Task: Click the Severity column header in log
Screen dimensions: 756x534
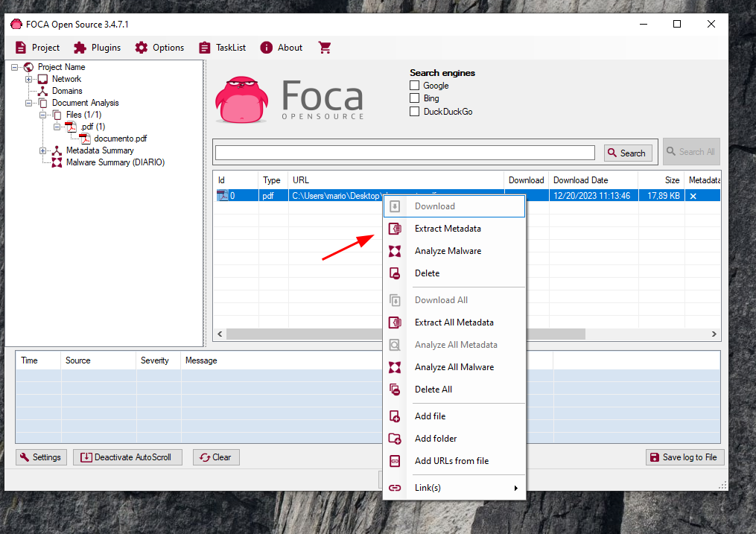Action: [x=159, y=360]
